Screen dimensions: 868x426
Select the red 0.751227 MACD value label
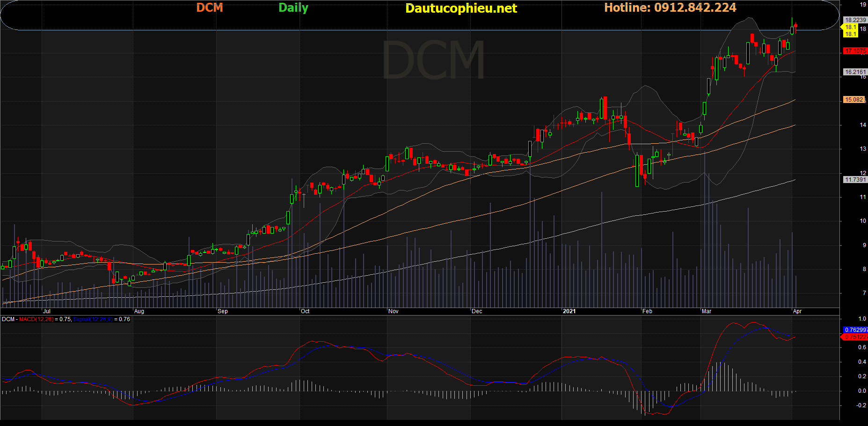[855, 337]
